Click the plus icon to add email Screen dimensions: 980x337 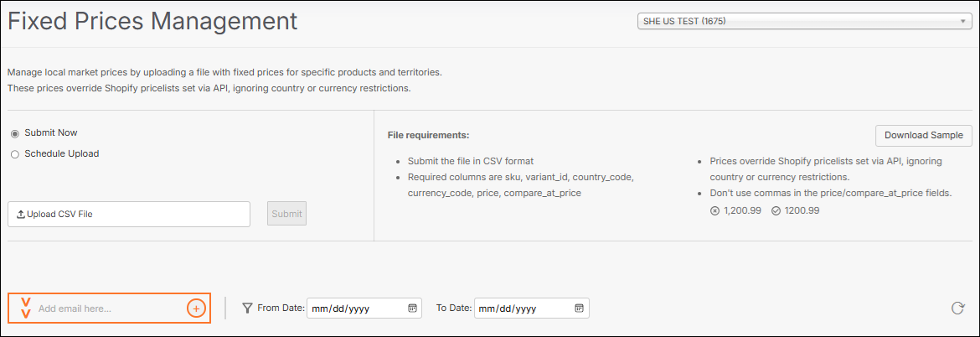click(x=196, y=308)
